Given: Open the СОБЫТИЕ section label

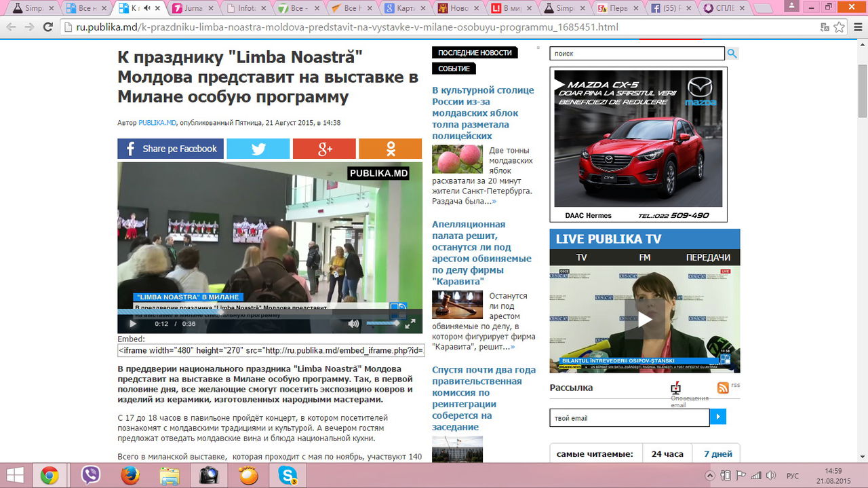Looking at the screenshot, I should pos(454,69).
